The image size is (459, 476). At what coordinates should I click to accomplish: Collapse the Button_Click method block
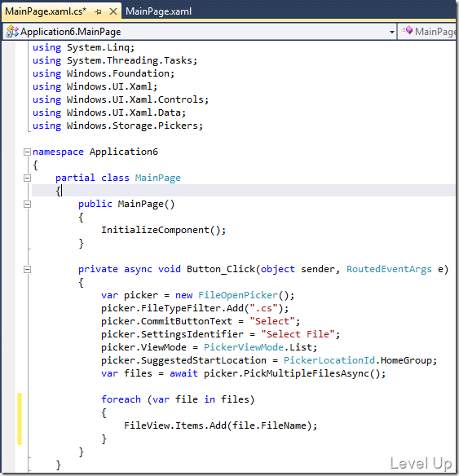28,269
